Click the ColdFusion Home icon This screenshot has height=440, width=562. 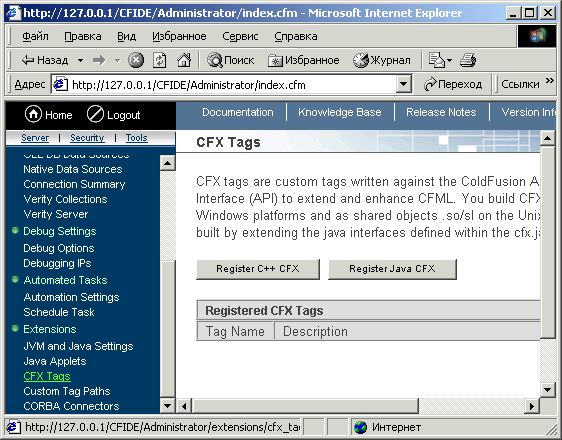tap(33, 114)
